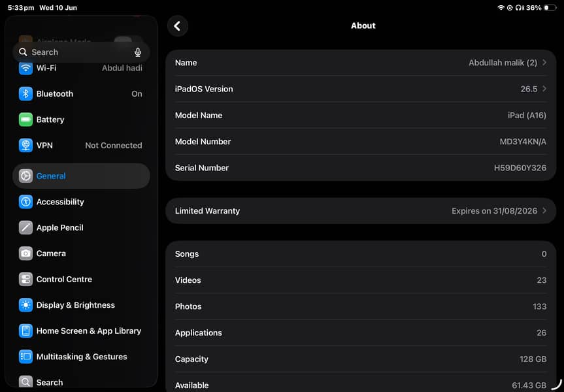The height and width of the screenshot is (392, 564).
Task: Tap the orientation lock status icon
Action: tap(510, 8)
